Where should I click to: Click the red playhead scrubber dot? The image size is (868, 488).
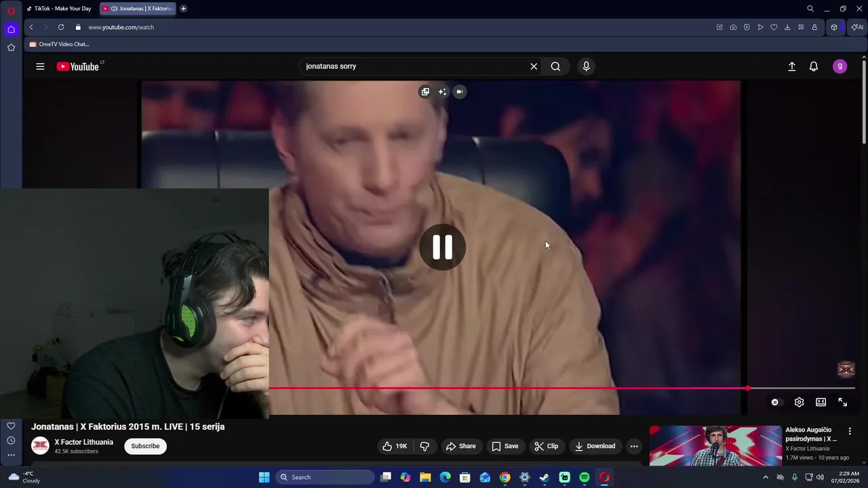coord(747,388)
